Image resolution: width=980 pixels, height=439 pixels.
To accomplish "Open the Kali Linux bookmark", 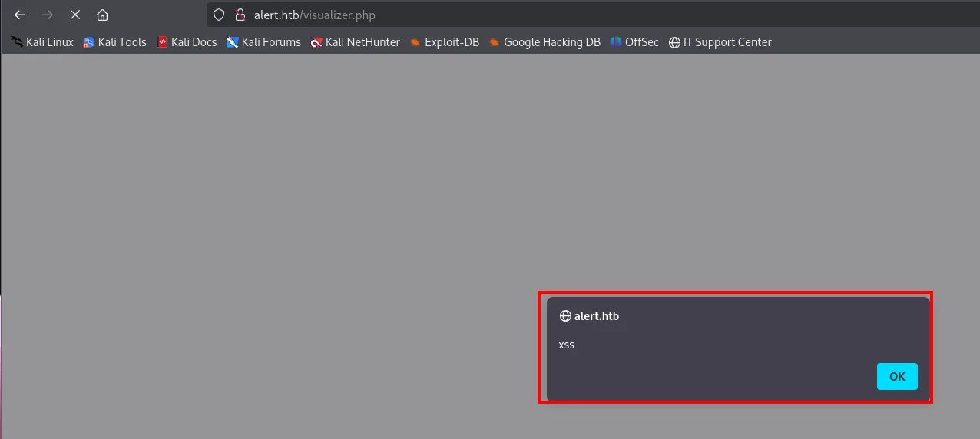I will click(x=42, y=42).
